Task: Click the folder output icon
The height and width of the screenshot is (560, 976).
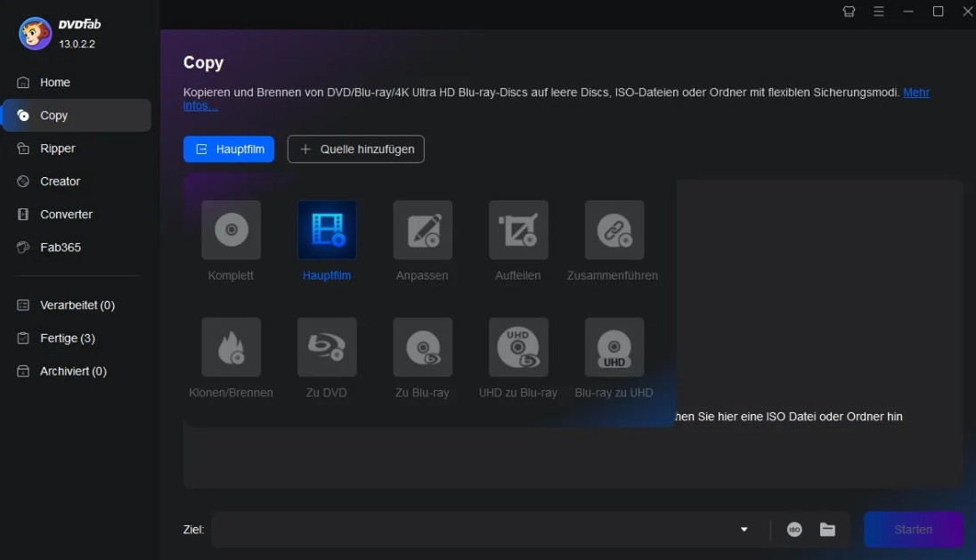Action: [827, 530]
